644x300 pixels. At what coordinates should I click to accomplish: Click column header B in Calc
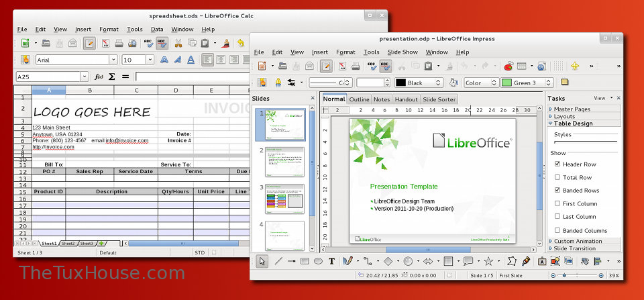90,90
